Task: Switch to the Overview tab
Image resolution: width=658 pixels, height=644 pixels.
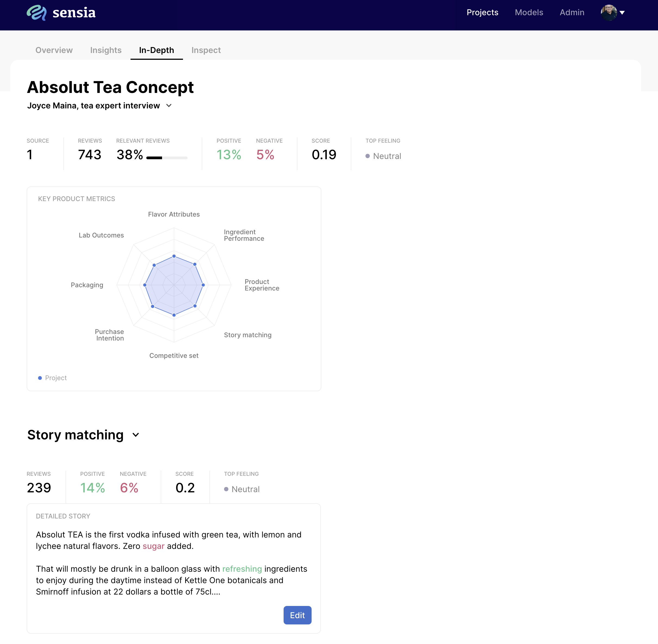Action: tap(54, 50)
